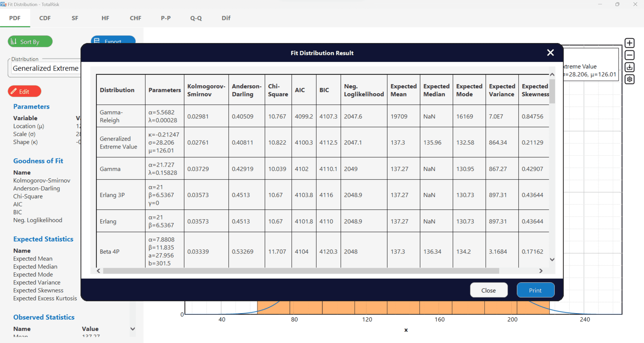Viewport: 644px width, 343px height.
Task: Restore down the TotalRisk window
Action: pos(617,4)
